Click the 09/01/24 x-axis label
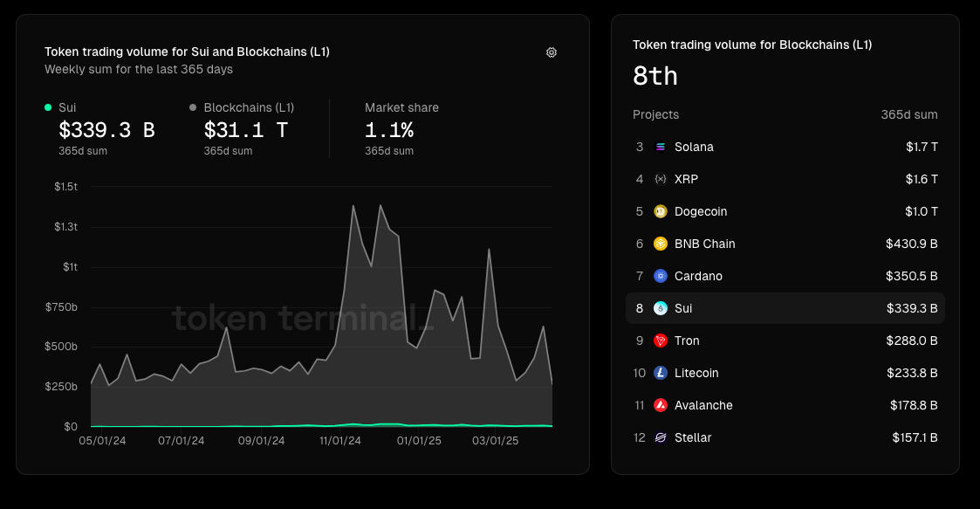980x509 pixels. point(261,441)
